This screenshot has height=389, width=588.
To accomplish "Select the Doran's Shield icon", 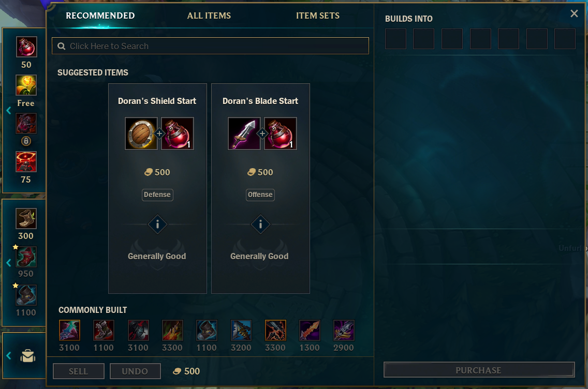I will click(x=141, y=133).
